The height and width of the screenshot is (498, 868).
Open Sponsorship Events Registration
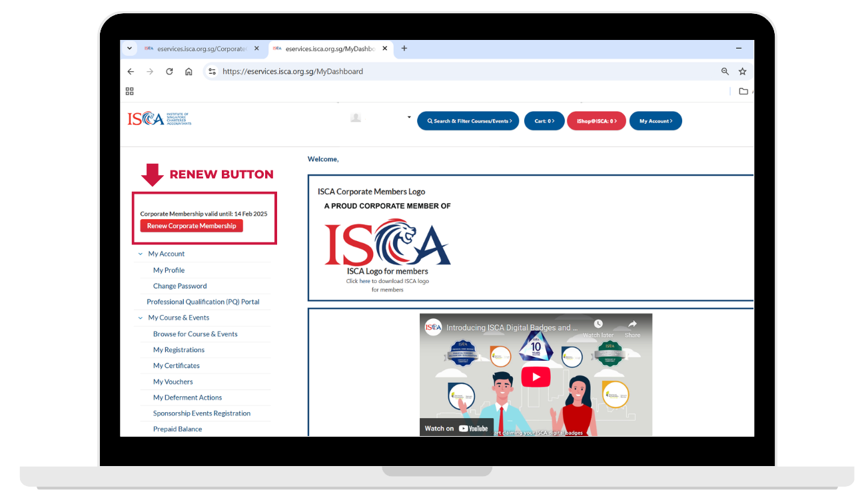(x=202, y=413)
